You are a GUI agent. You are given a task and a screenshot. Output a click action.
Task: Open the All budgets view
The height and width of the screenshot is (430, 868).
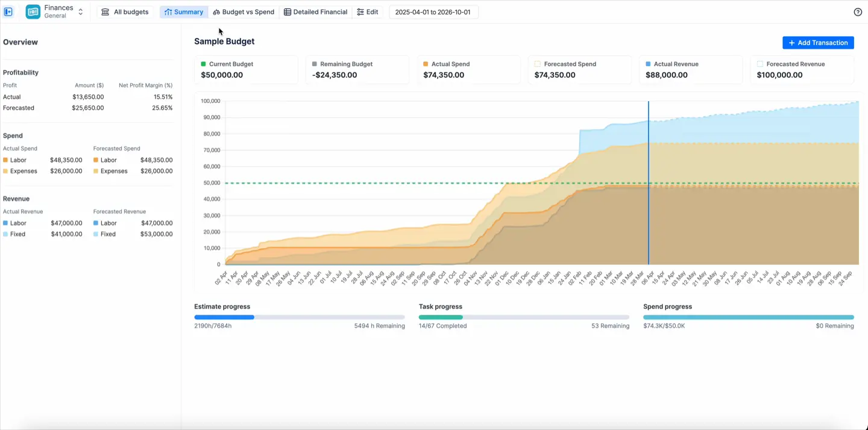tap(125, 12)
